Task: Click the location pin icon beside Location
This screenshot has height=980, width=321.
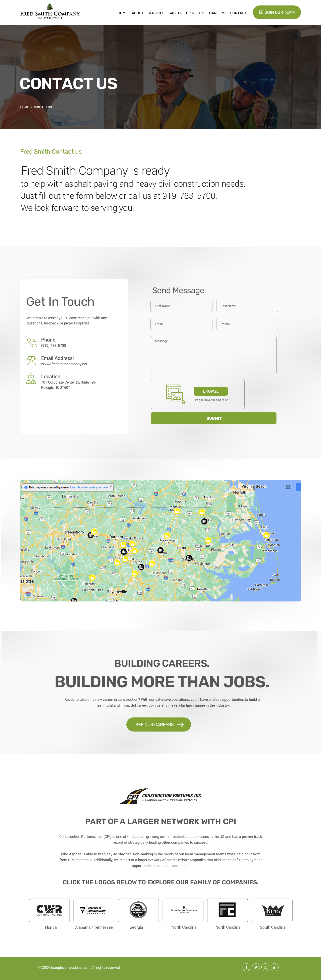Action: 31,379
